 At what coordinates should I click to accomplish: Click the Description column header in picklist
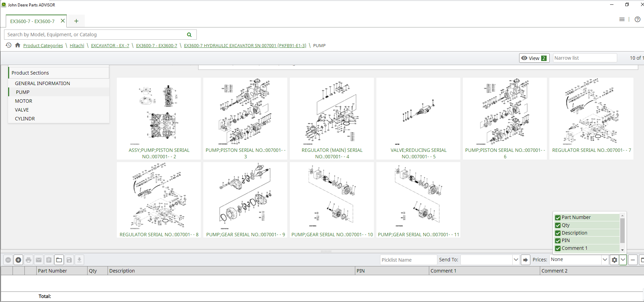pyautogui.click(x=231, y=271)
